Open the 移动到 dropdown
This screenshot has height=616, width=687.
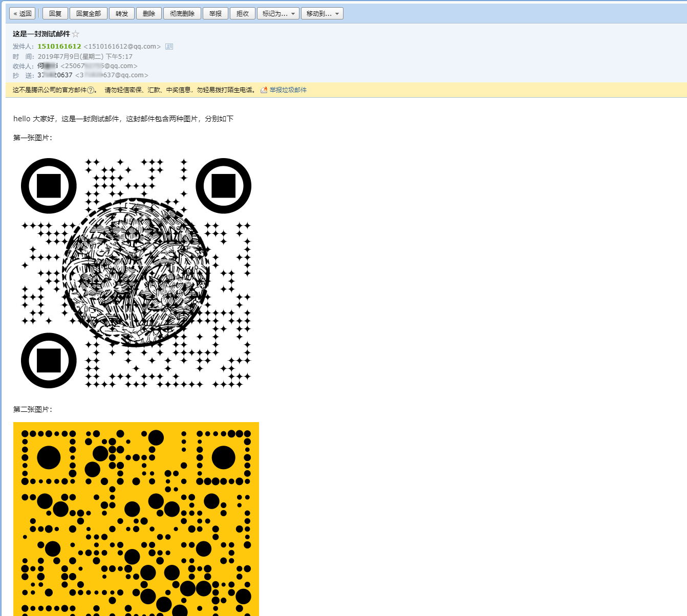coord(322,13)
